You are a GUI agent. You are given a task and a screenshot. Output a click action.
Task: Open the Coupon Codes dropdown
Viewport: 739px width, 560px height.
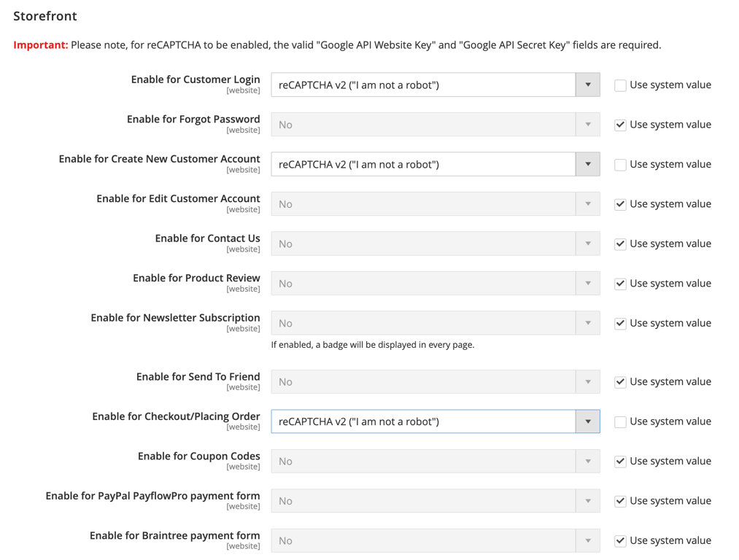click(x=587, y=461)
